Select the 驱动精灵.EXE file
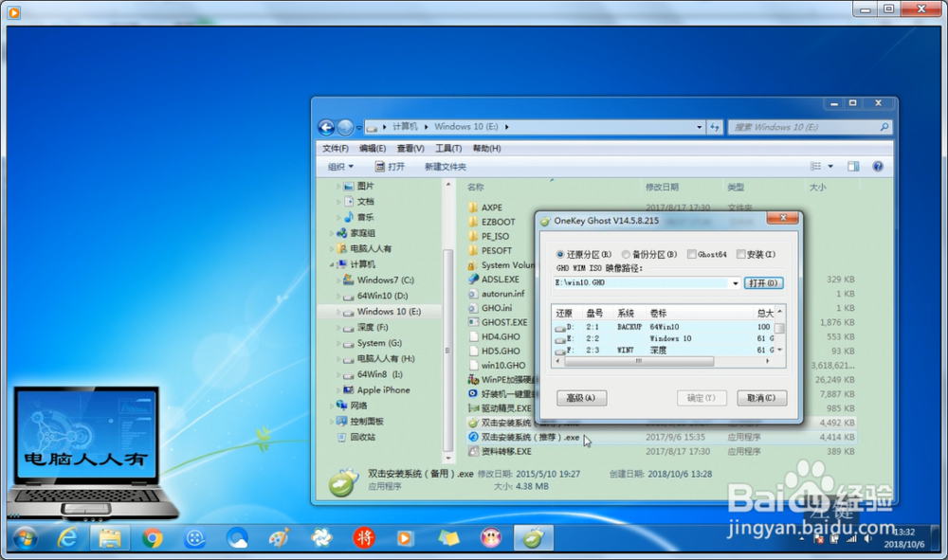948x560 pixels. click(x=505, y=408)
